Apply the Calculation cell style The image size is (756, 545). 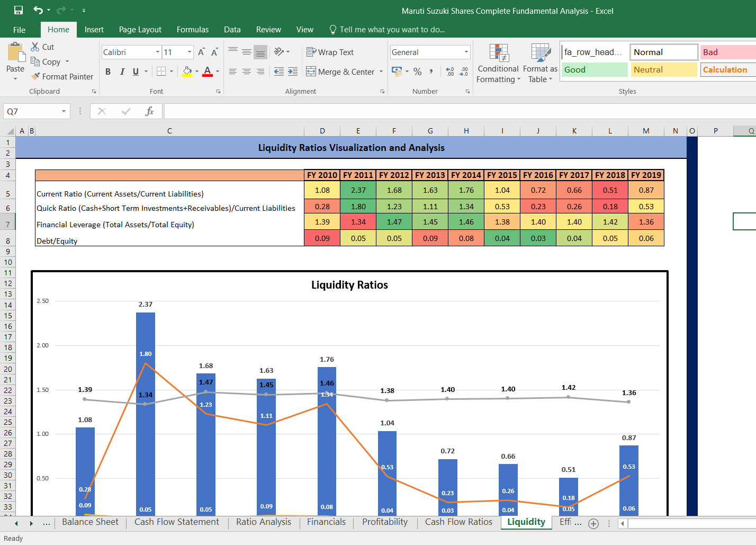728,69
